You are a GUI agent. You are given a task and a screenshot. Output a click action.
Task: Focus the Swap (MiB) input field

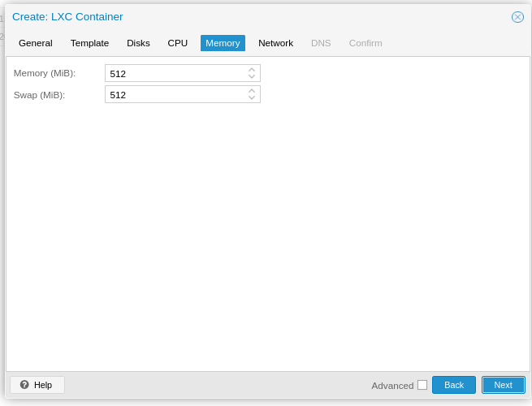click(x=175, y=95)
